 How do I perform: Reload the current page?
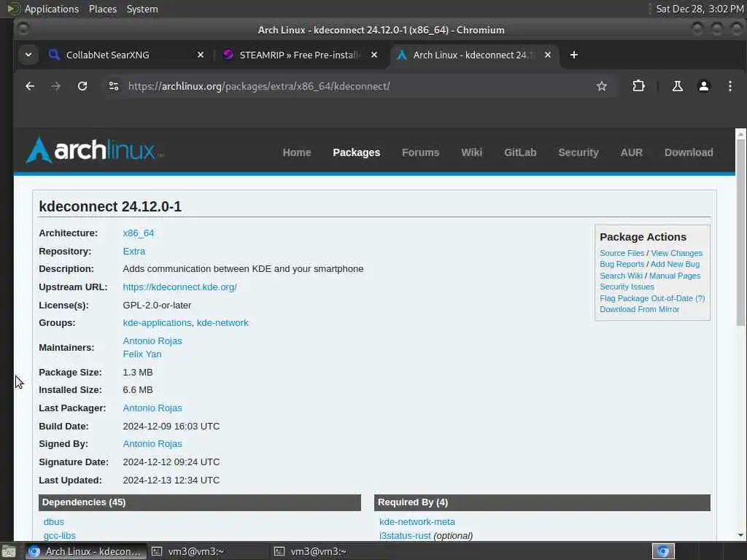tap(82, 86)
